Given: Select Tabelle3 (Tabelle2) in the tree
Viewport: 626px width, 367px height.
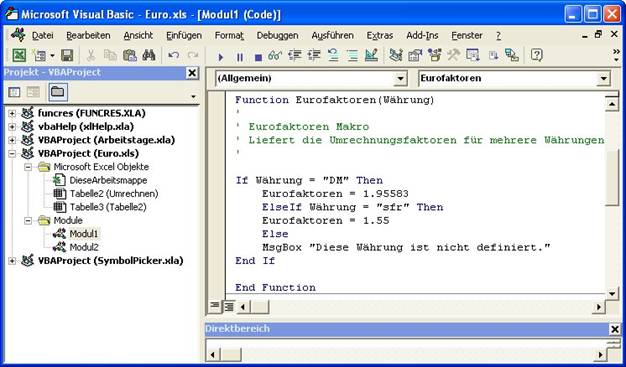Looking at the screenshot, I should [108, 207].
